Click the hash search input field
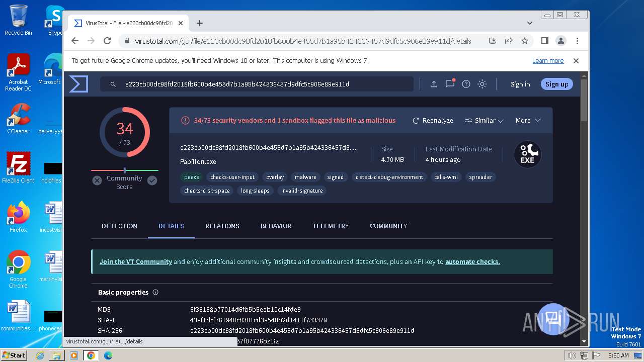The height and width of the screenshot is (362, 644). (257, 84)
